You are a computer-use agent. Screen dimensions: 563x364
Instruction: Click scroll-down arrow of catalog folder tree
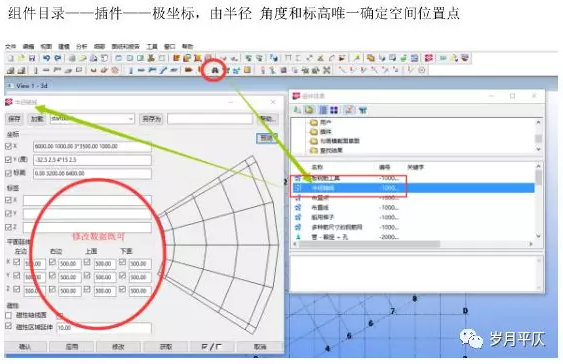tap(538, 149)
